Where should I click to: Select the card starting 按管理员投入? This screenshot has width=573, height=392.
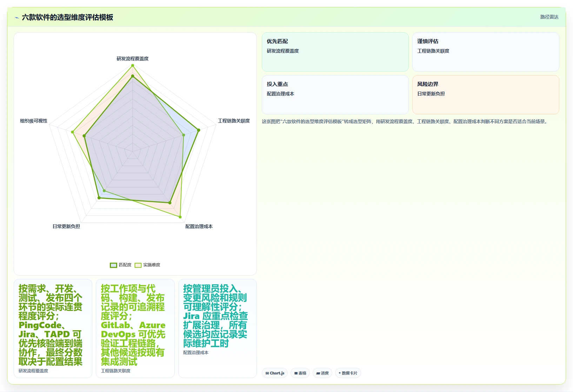point(218,328)
